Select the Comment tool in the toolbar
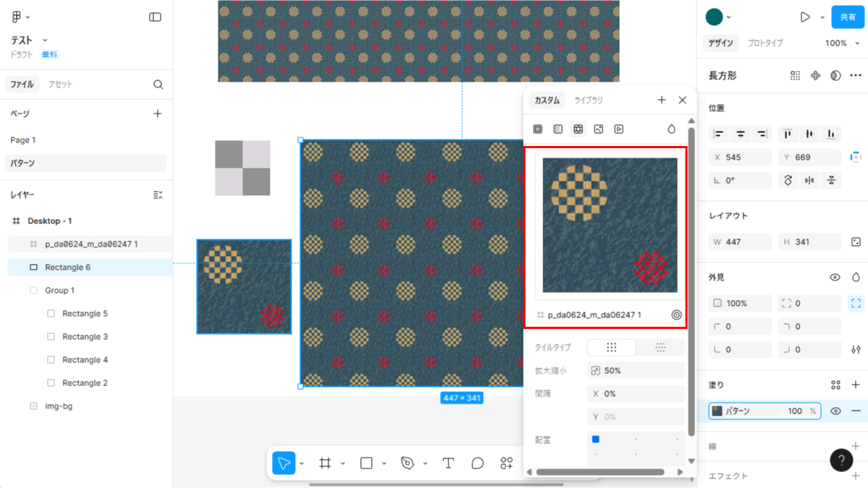868x488 pixels. (477, 463)
